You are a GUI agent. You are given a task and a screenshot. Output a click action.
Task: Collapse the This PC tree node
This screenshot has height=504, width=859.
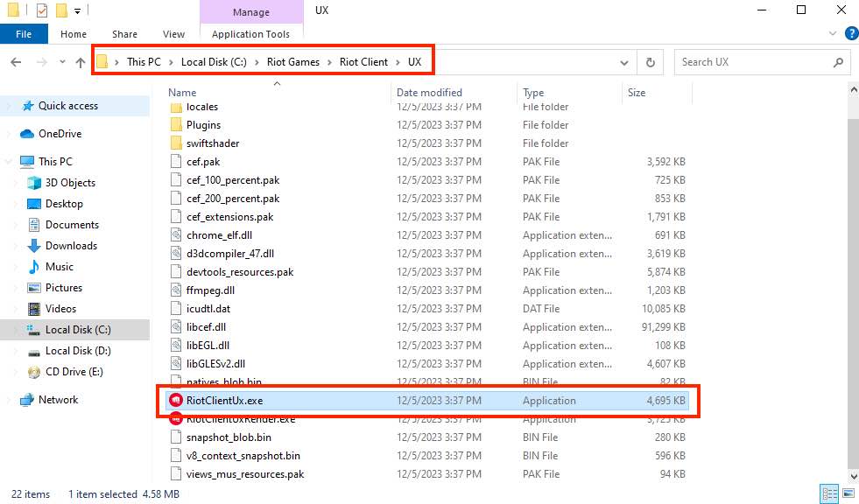pos(8,161)
